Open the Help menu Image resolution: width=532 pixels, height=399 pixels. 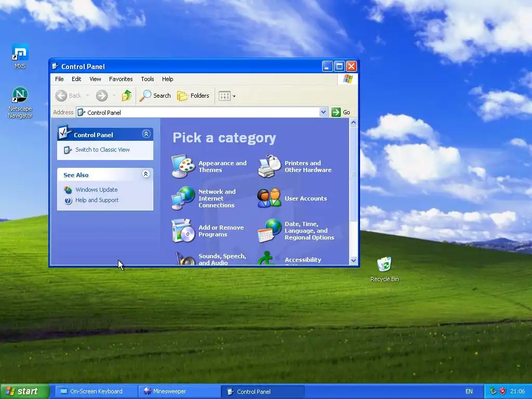click(x=168, y=79)
